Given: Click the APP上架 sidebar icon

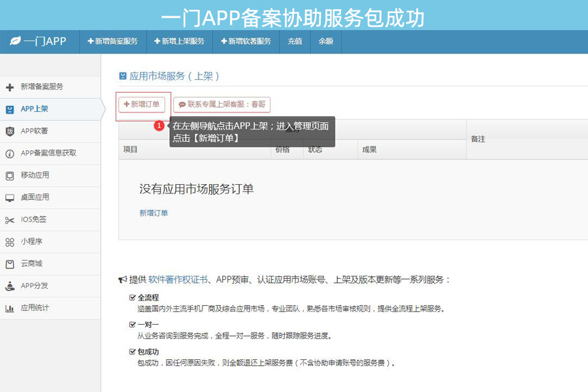Looking at the screenshot, I should pyautogui.click(x=10, y=110).
